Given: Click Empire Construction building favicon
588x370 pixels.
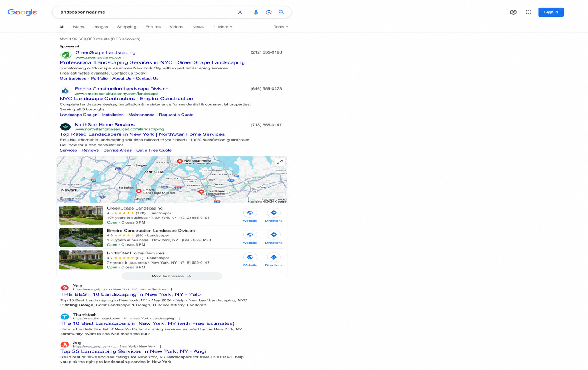Looking at the screenshot, I should pos(65,91).
